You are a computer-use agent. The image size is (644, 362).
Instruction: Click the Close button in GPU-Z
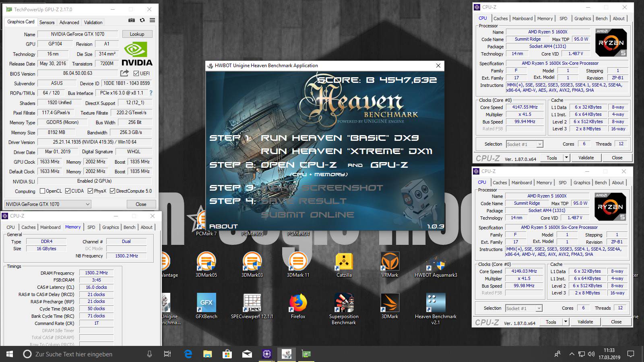tap(141, 204)
